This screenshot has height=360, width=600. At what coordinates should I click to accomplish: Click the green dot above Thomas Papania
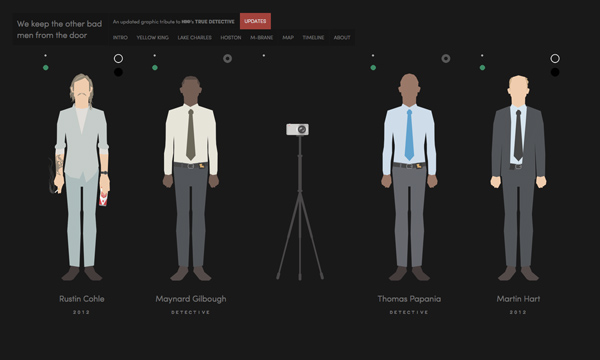tap(373, 68)
